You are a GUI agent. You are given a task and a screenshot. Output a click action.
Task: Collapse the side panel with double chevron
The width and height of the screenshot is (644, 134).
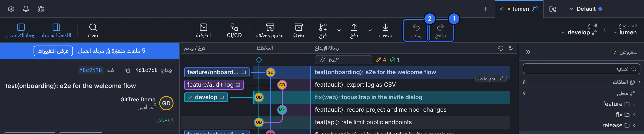528,52
